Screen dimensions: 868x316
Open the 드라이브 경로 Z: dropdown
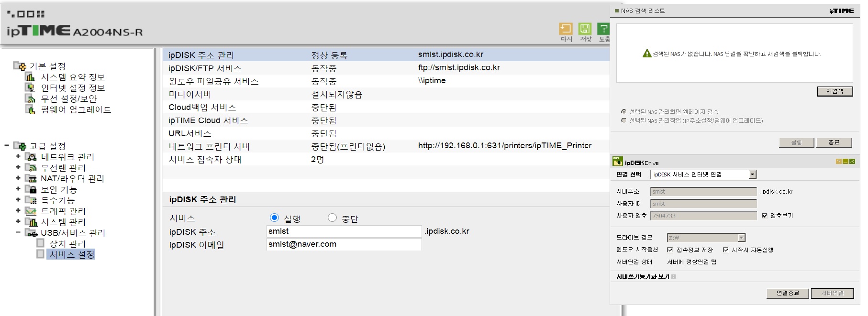coord(742,238)
